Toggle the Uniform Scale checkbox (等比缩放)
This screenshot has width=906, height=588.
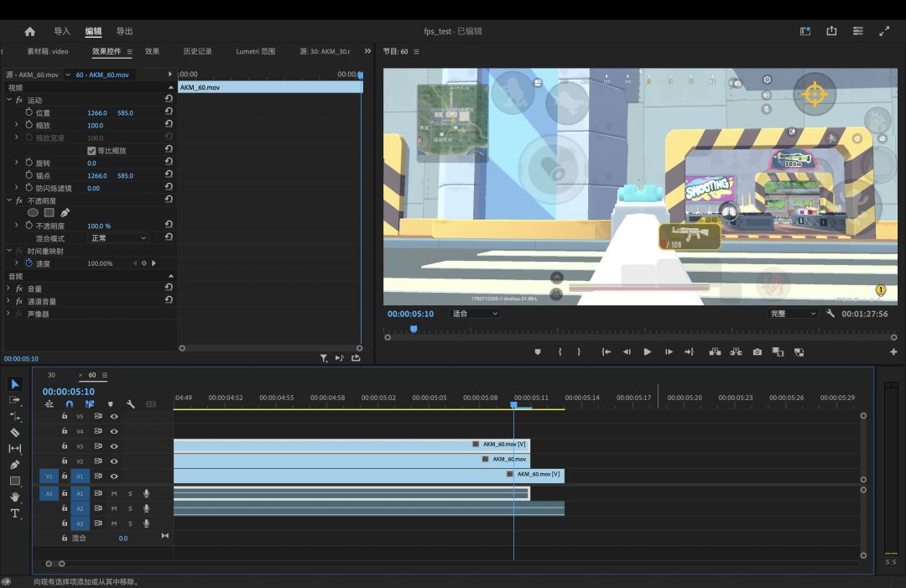[x=91, y=151]
